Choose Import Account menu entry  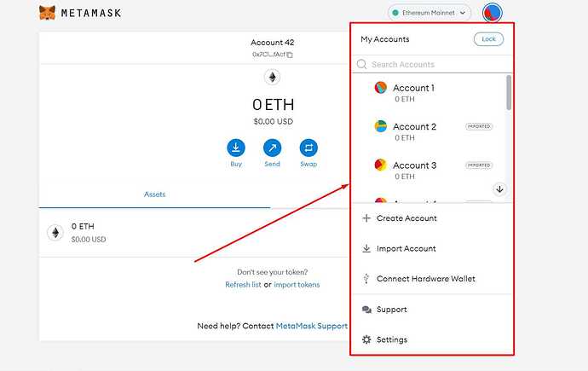click(431, 249)
